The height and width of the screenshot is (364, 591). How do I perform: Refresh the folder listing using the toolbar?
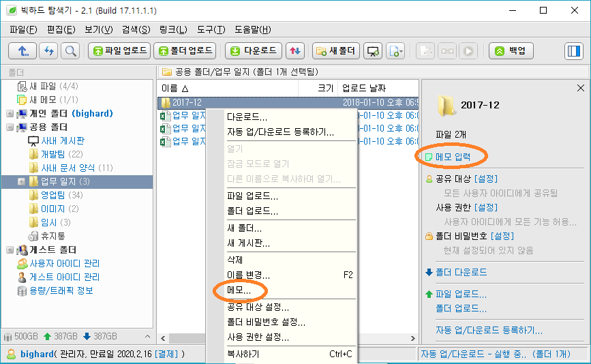pos(48,51)
